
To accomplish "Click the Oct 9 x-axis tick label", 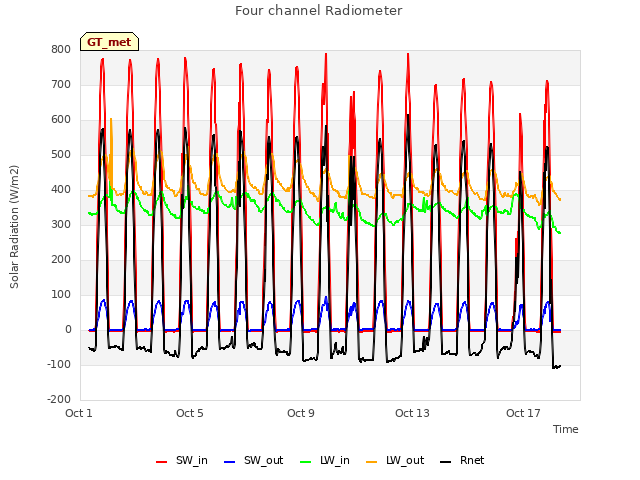I will pyautogui.click(x=301, y=413).
